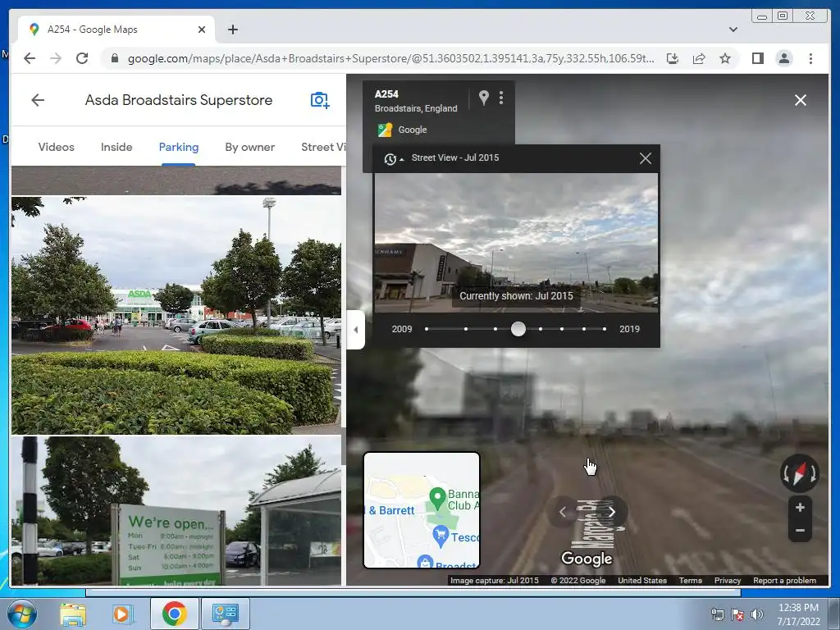
Task: Click the mini map inset
Action: coord(422,510)
